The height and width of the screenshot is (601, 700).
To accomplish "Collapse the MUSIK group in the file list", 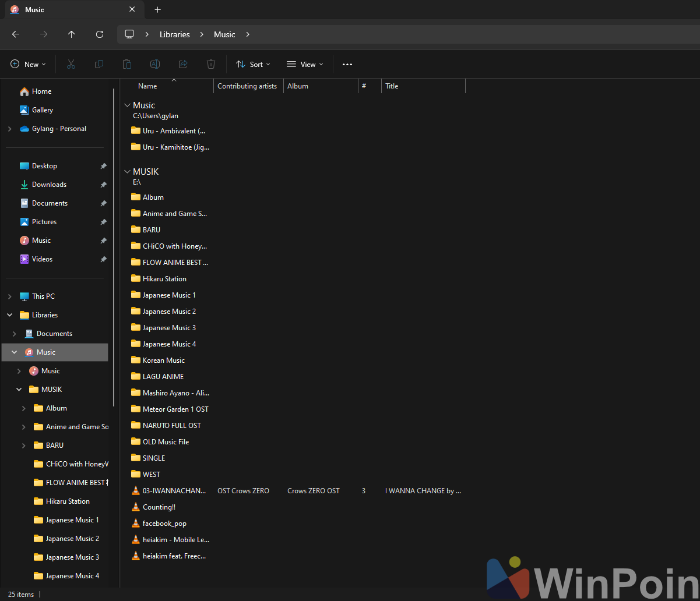I will click(127, 171).
